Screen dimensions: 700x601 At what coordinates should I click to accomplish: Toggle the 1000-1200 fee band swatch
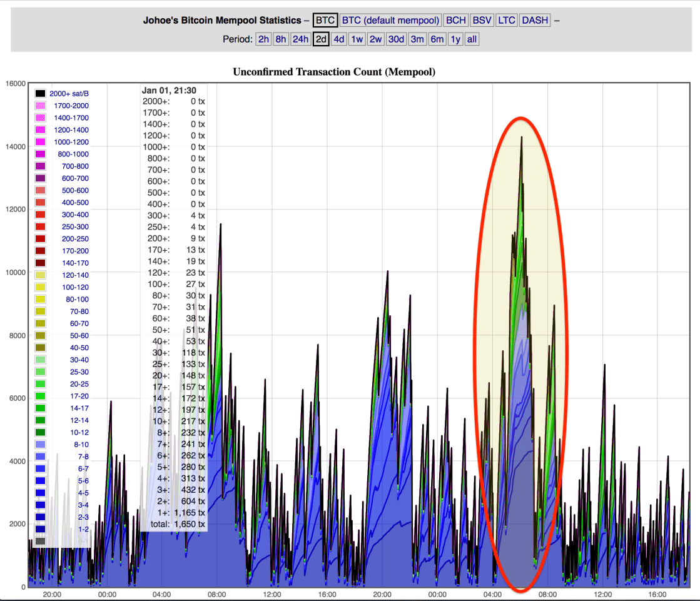coord(40,142)
